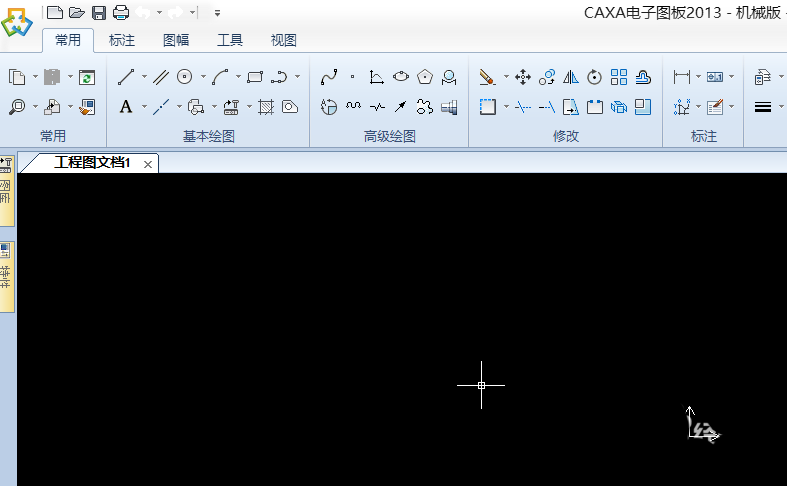The height and width of the screenshot is (486, 787).
Task: Select the Rectangle drawing tool
Action: pos(255,77)
